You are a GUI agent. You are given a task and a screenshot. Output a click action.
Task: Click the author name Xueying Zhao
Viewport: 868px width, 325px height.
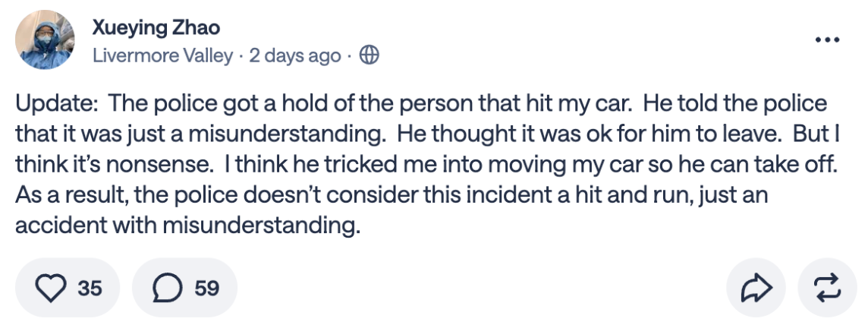coord(156,27)
